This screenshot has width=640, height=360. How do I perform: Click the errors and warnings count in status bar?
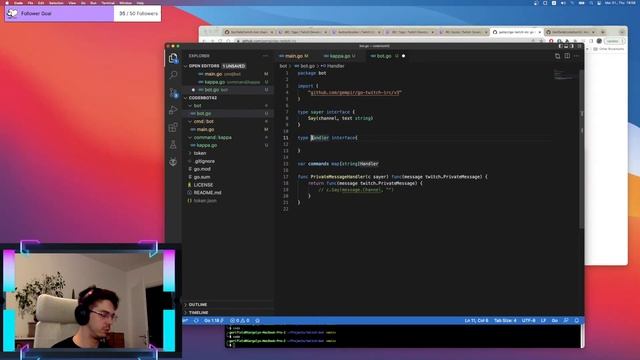pyautogui.click(x=240, y=321)
